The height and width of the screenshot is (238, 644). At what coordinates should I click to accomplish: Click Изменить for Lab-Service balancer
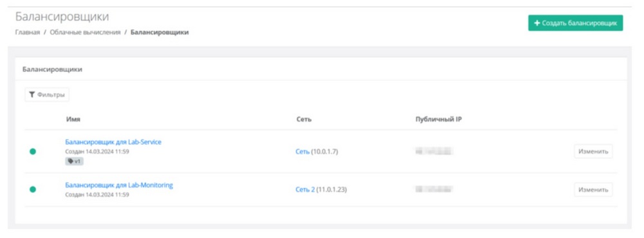[593, 151]
